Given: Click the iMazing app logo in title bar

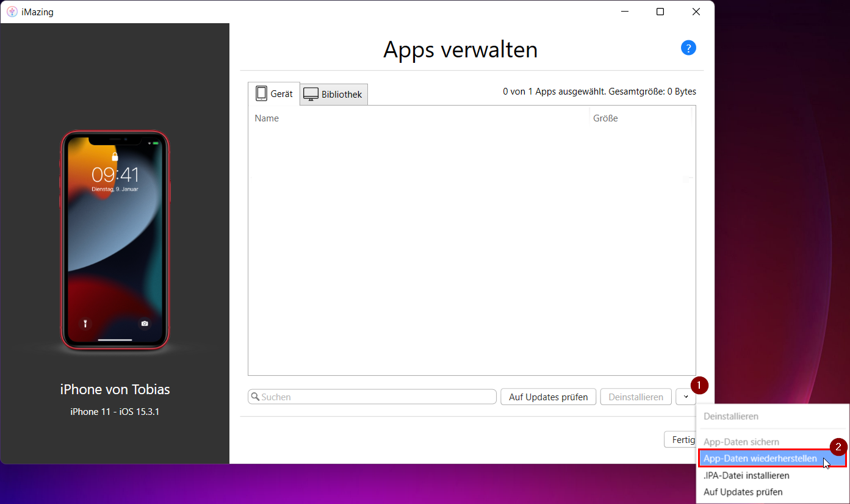Looking at the screenshot, I should [12, 12].
